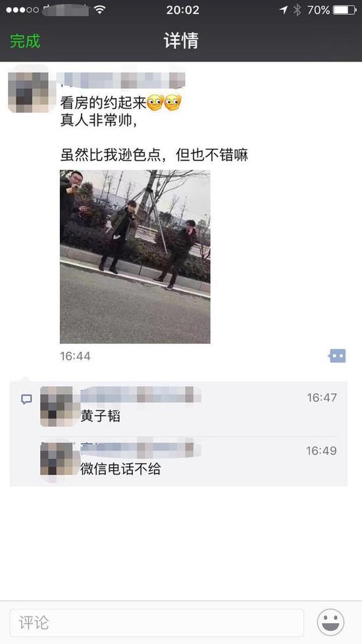Tap post text 看房的约起来
The image size is (362, 644).
103,103
